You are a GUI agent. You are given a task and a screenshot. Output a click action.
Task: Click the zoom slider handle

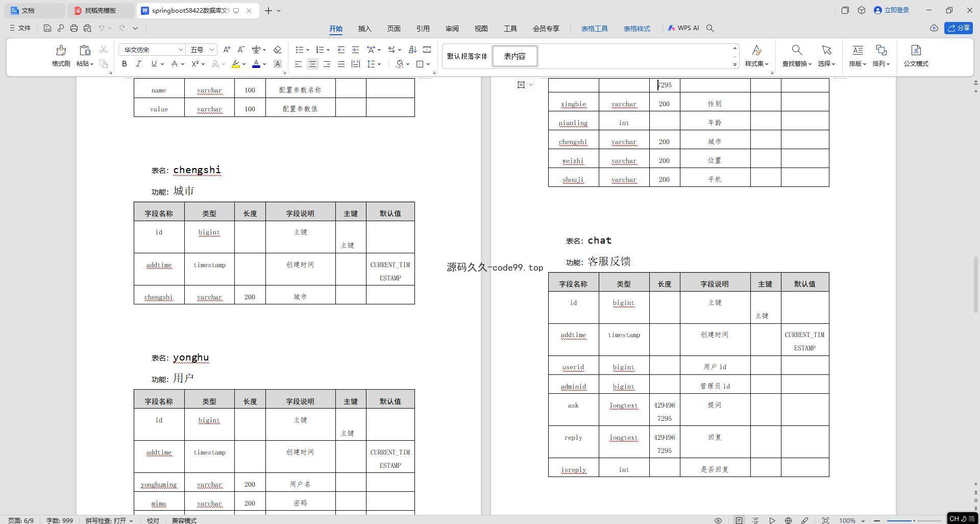point(914,520)
